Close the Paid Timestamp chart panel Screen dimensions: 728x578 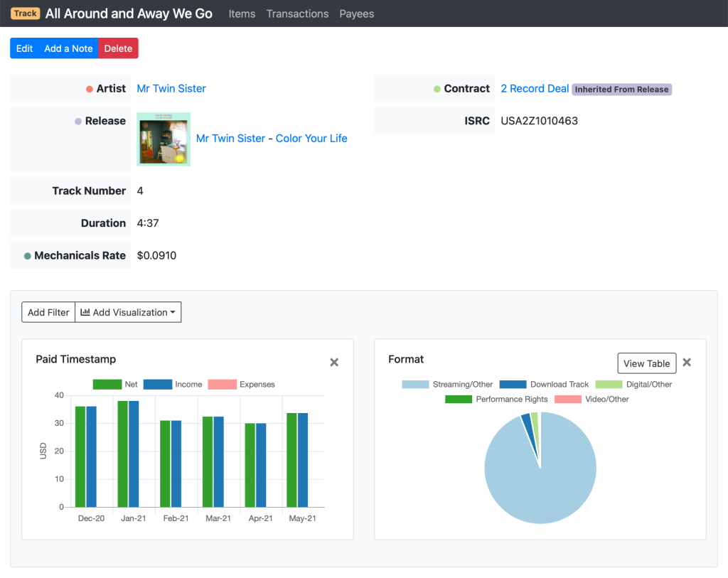(334, 363)
